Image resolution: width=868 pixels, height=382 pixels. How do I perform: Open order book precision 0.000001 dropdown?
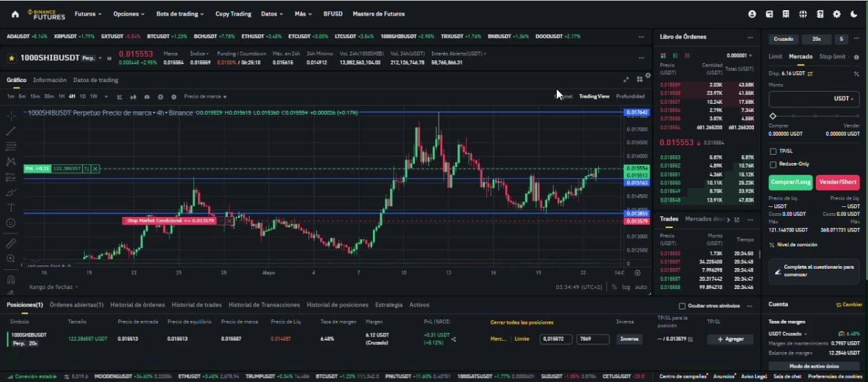(x=739, y=56)
